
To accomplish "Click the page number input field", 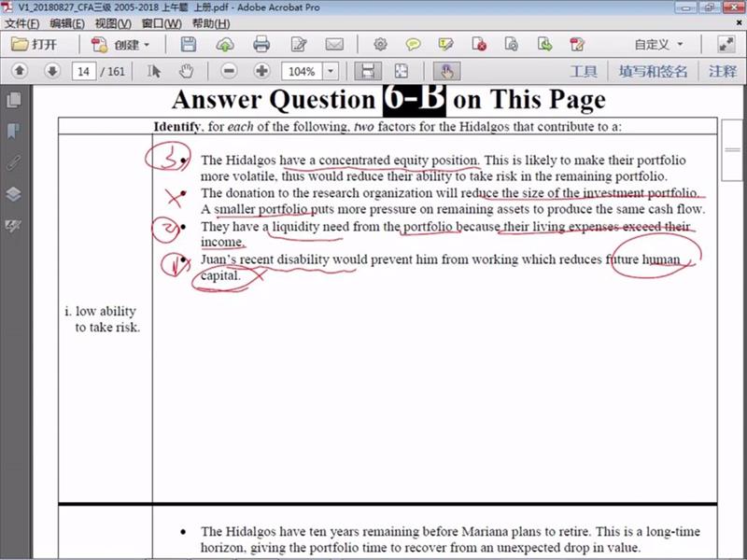I will point(84,71).
